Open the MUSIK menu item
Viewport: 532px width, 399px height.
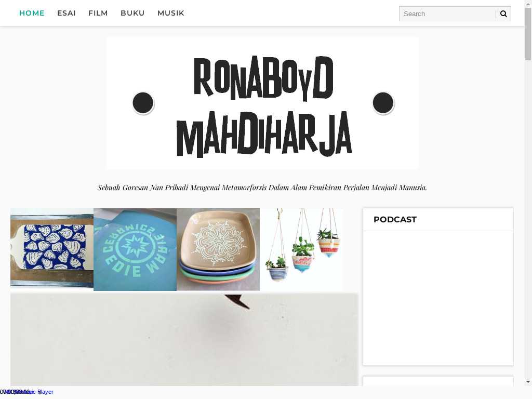click(170, 13)
